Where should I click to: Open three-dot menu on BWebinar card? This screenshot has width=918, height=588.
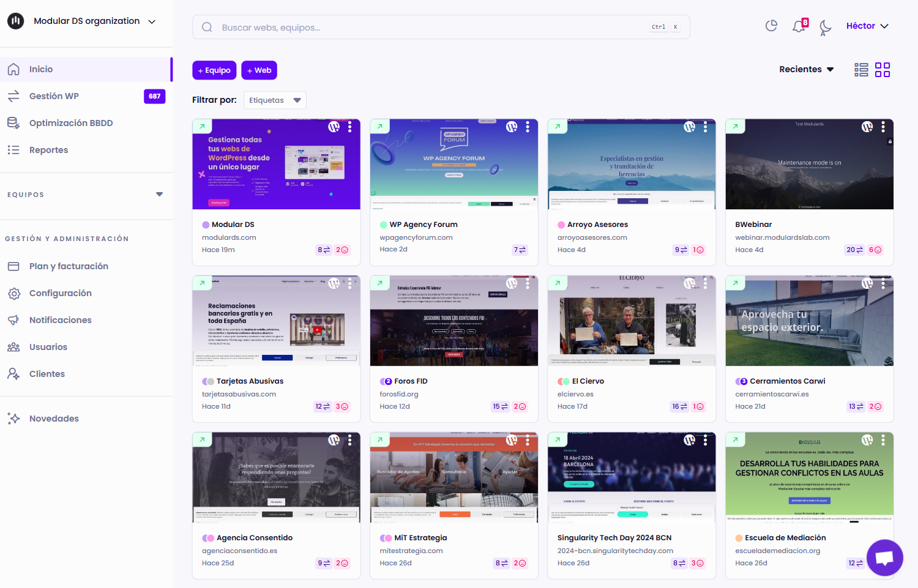(x=883, y=127)
